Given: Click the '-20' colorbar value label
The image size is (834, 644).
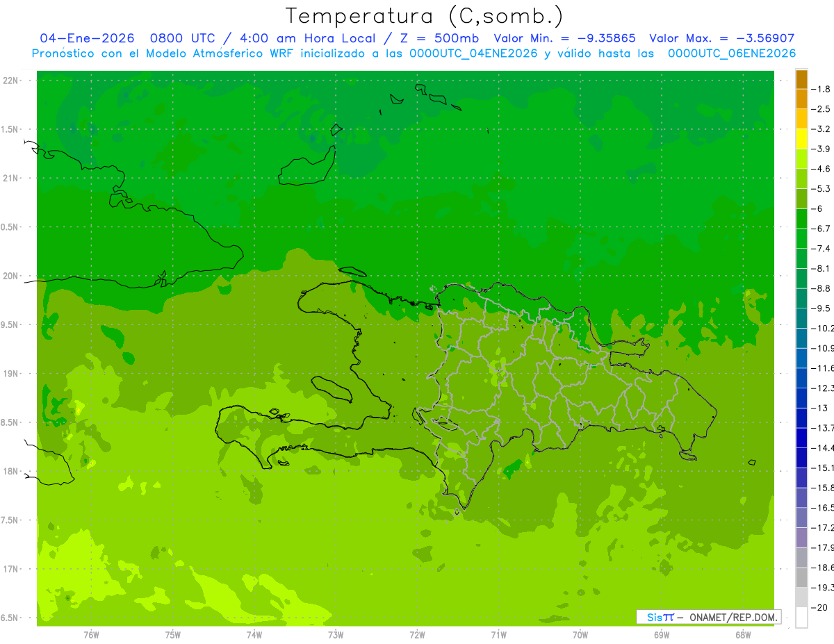Looking at the screenshot, I should (x=820, y=608).
